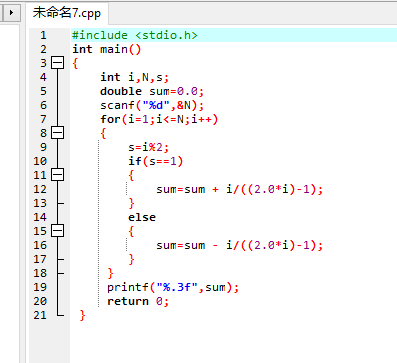Click closing brace on line 21
The width and height of the screenshot is (397, 363).
(82, 315)
